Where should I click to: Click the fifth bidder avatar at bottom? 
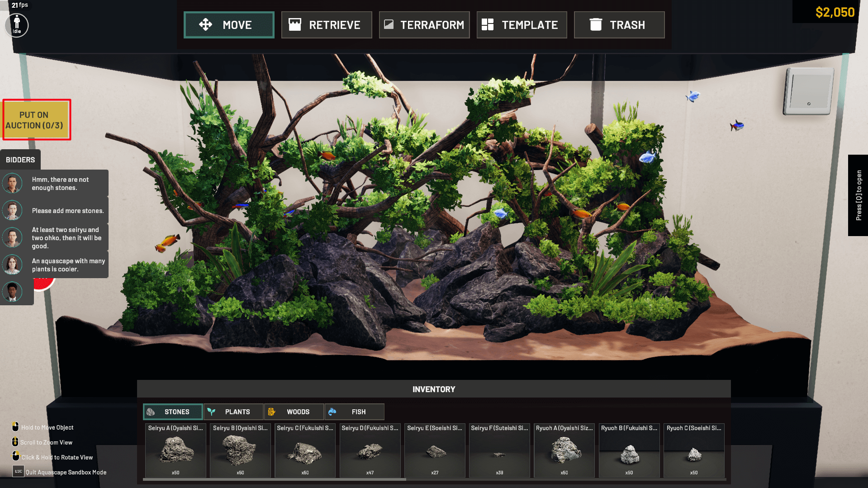[x=12, y=292]
